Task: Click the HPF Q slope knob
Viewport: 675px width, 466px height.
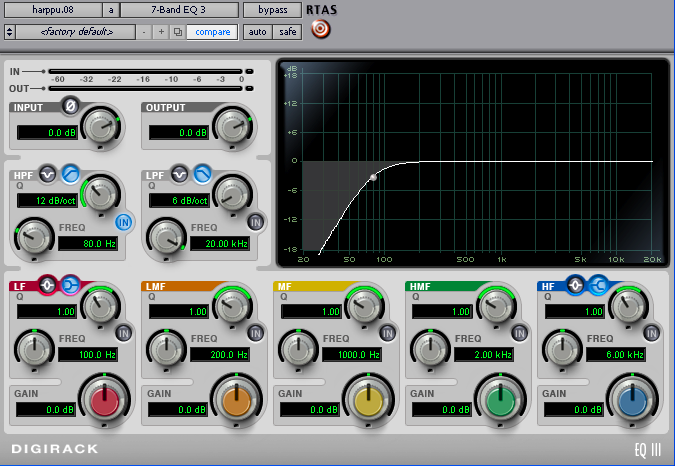Action: pyautogui.click(x=101, y=194)
